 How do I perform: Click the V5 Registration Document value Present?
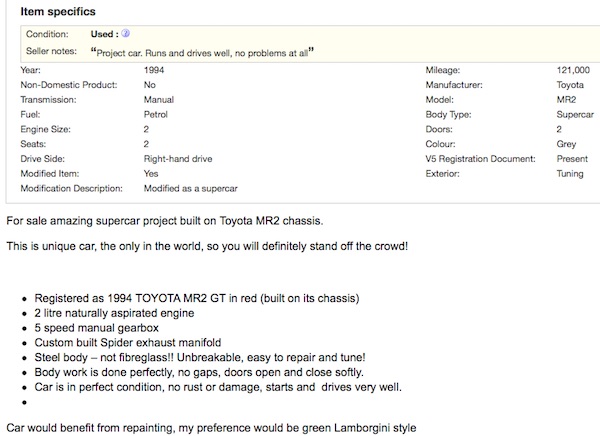572,158
